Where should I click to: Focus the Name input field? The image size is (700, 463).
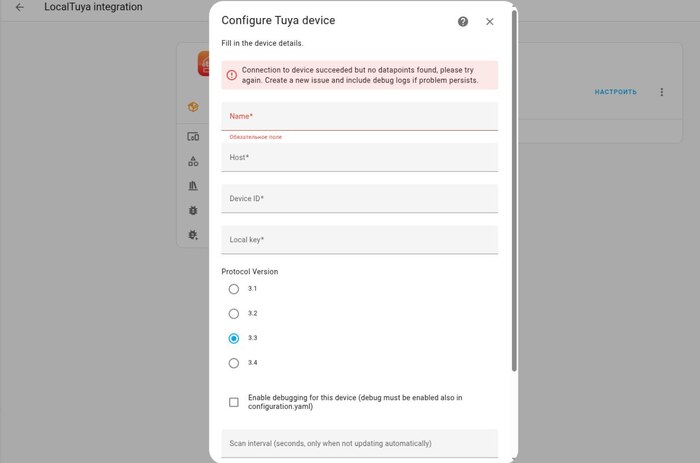[x=359, y=116]
